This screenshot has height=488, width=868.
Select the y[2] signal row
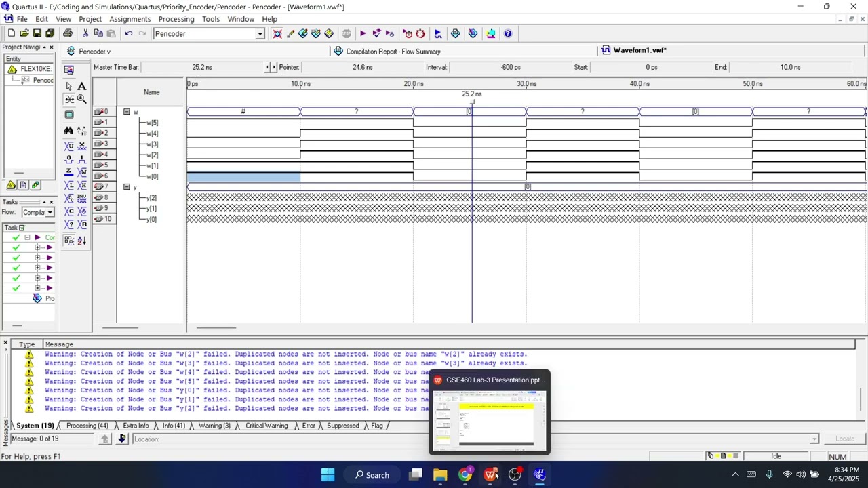(152, 198)
